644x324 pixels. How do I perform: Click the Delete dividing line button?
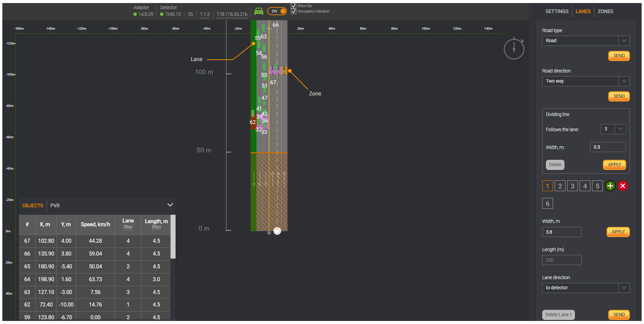[x=555, y=165]
